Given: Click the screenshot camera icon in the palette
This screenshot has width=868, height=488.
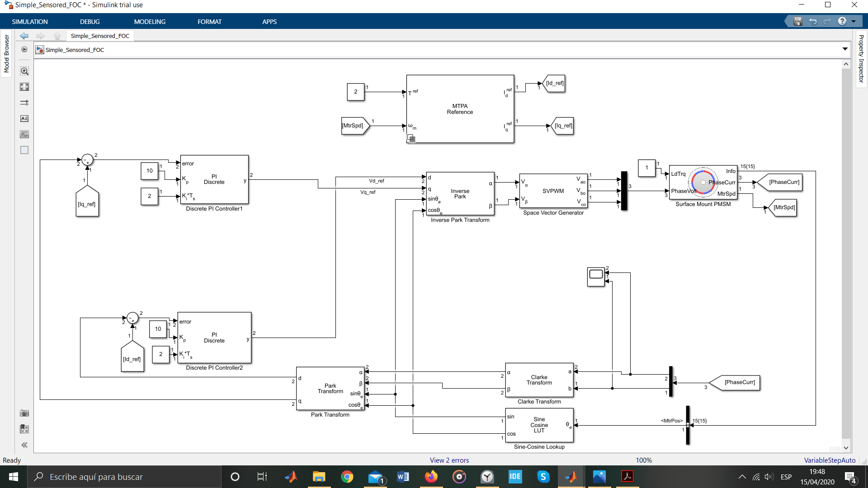Looking at the screenshot, I should (24, 413).
